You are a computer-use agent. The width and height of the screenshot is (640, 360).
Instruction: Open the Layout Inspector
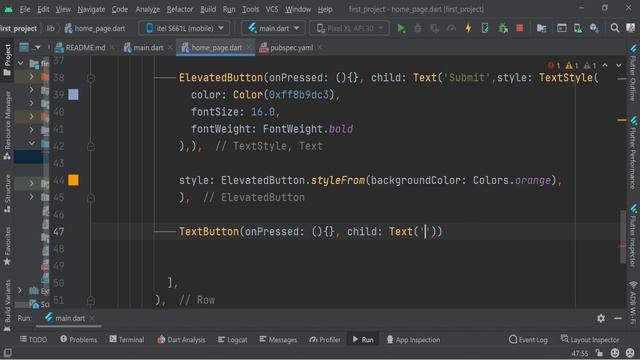590,340
